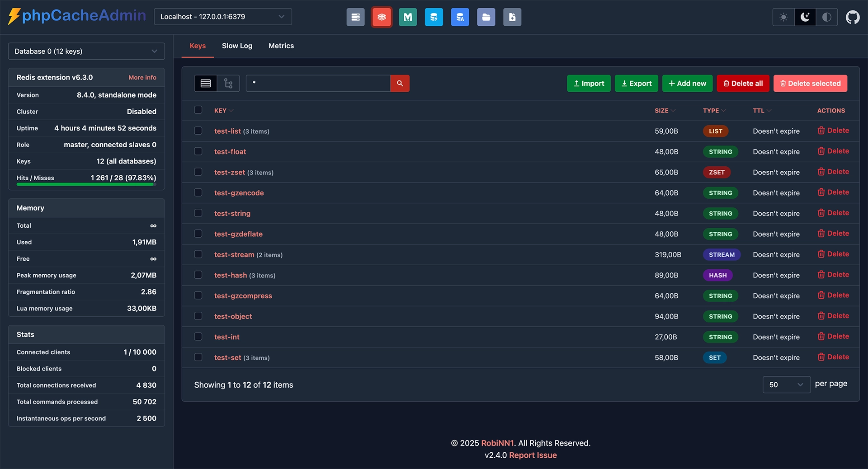The image size is (868, 469).
Task: Open the Realpath cache dashboard
Action: [486, 17]
